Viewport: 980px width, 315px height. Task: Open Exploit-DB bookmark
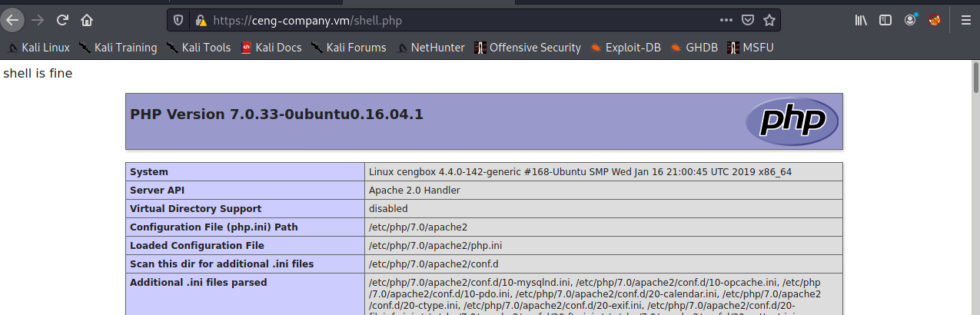pyautogui.click(x=626, y=48)
